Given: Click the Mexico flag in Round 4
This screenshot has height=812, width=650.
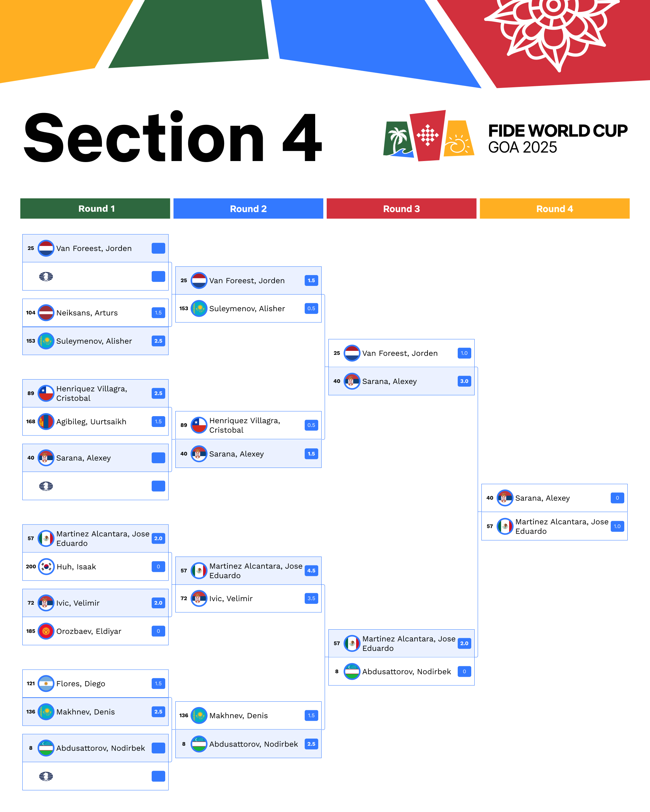Looking at the screenshot, I should (504, 526).
